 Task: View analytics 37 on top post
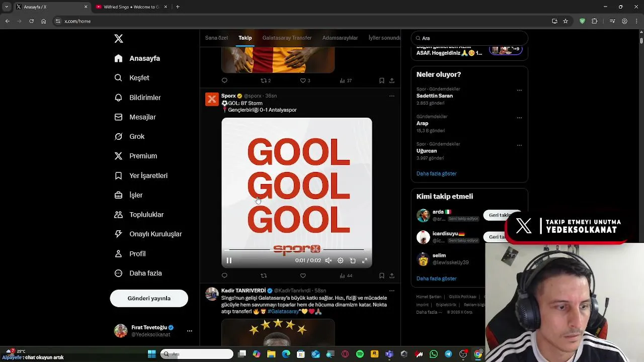346,80
